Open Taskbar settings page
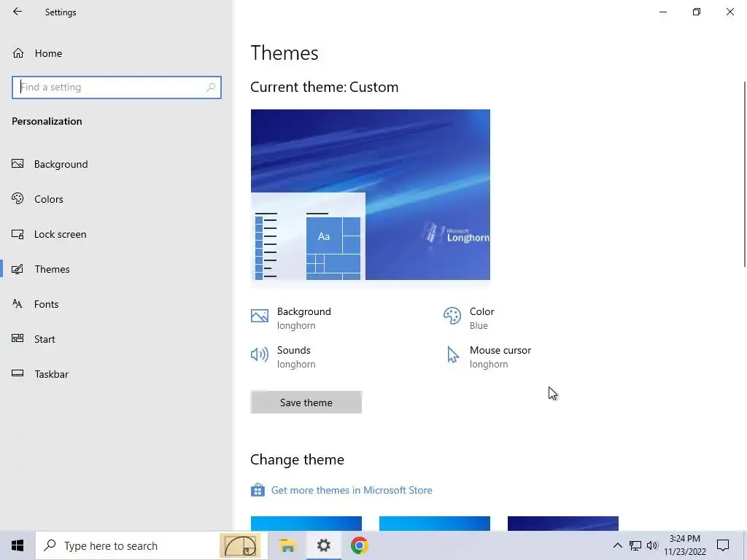Screen dimensions: 747x560 (51, 374)
